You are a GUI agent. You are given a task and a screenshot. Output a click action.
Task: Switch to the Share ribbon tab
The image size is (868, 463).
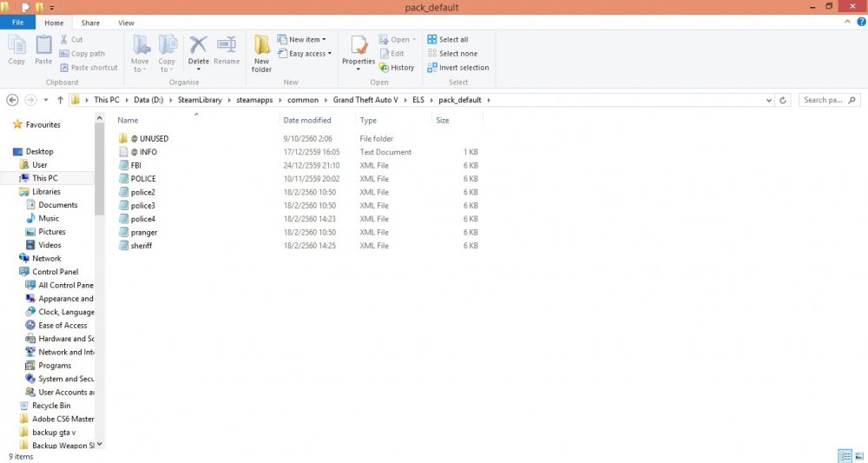(x=90, y=23)
